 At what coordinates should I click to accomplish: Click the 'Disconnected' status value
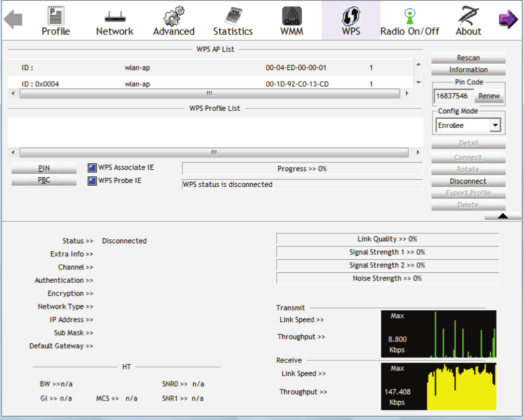click(x=124, y=241)
